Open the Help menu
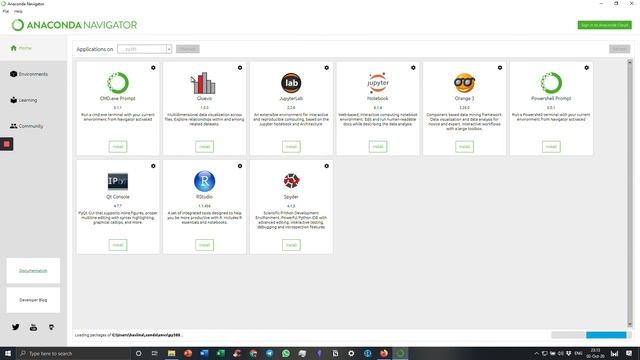 click(18, 11)
